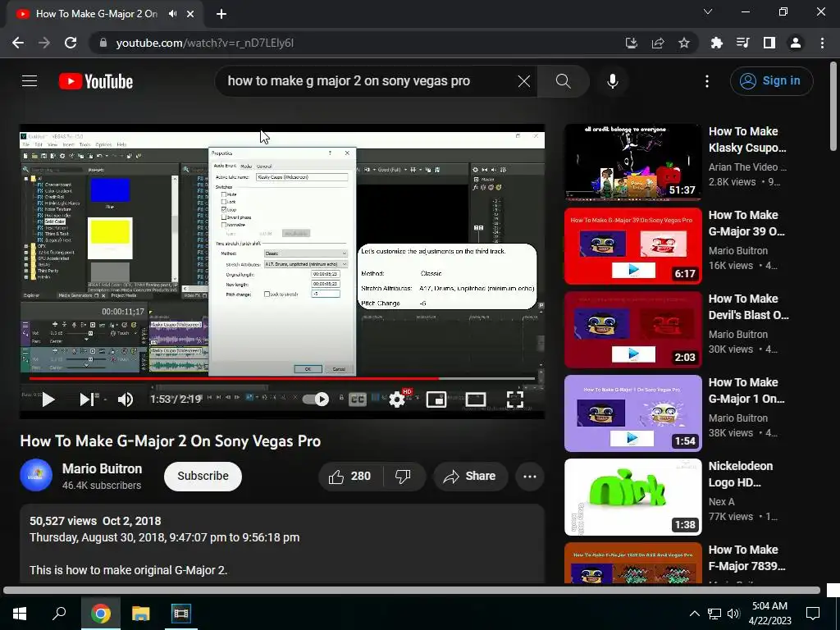840x630 pixels.
Task: Open Arian The Video channel text
Action: tap(748, 167)
